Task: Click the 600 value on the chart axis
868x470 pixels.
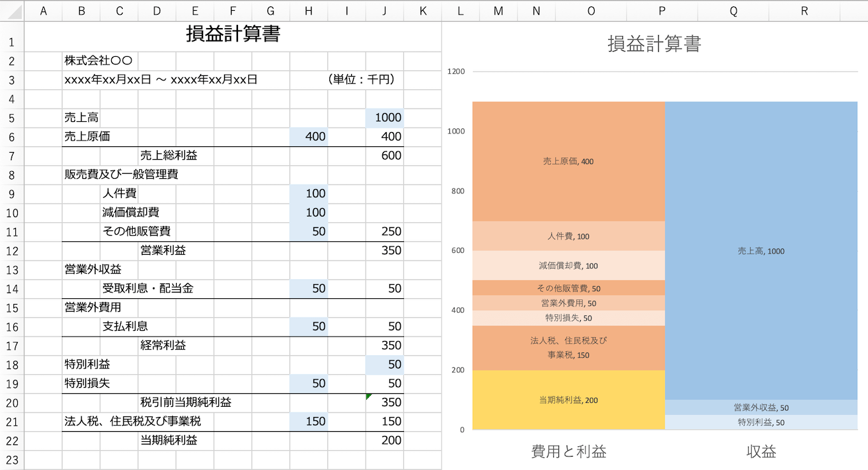Action: coord(459,250)
